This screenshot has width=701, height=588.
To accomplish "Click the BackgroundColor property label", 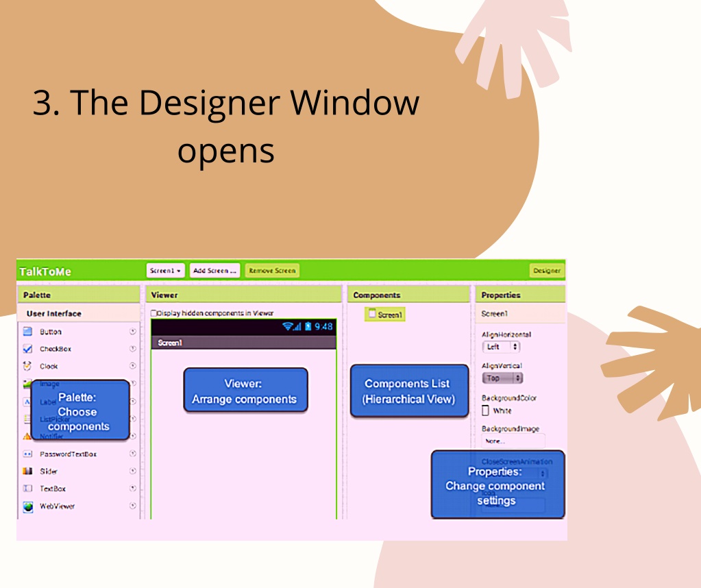I will pyautogui.click(x=508, y=398).
